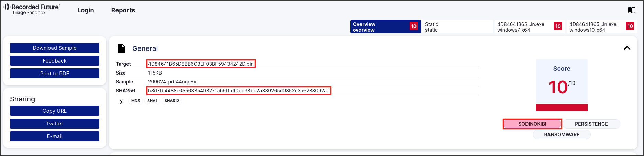This screenshot has width=644, height=156.
Task: Click the SODINOKIBI tag
Action: point(532,124)
